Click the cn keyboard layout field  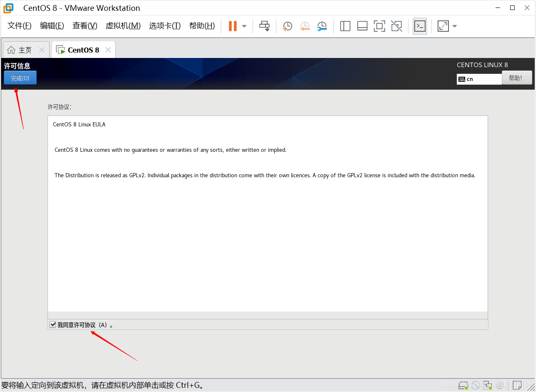479,79
